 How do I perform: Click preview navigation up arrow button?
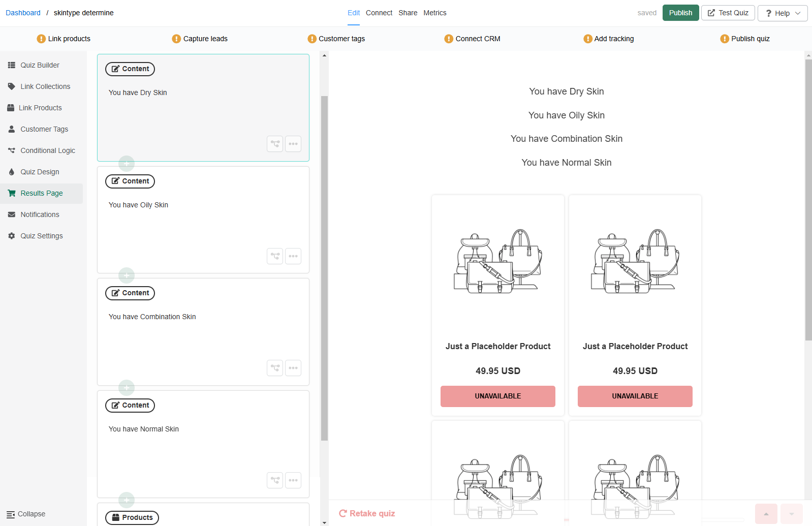click(766, 514)
